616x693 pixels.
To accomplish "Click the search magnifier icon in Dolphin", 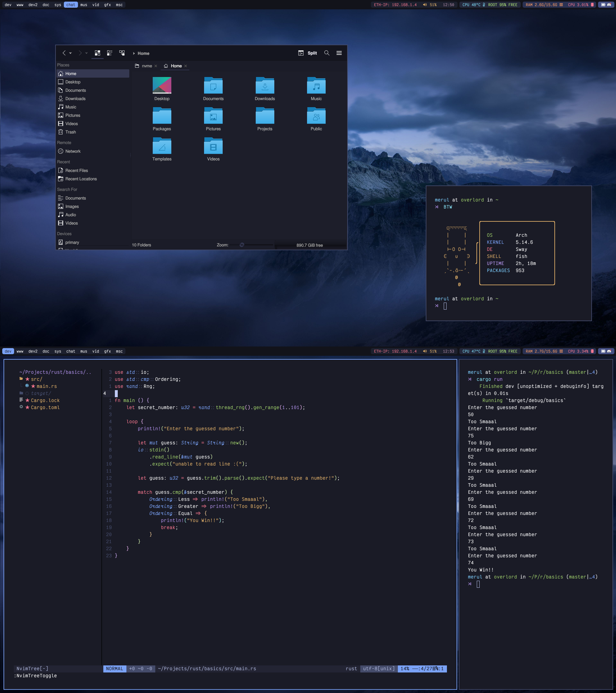I will pyautogui.click(x=327, y=53).
